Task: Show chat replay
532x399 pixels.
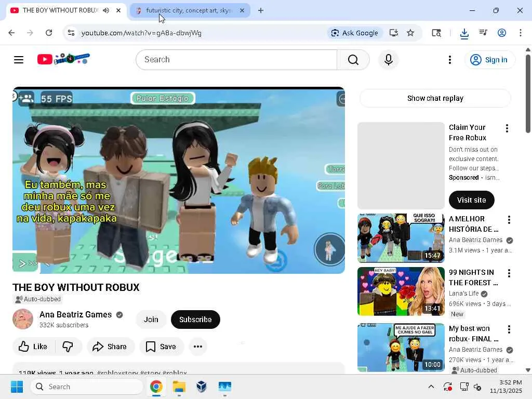Action: pyautogui.click(x=435, y=98)
